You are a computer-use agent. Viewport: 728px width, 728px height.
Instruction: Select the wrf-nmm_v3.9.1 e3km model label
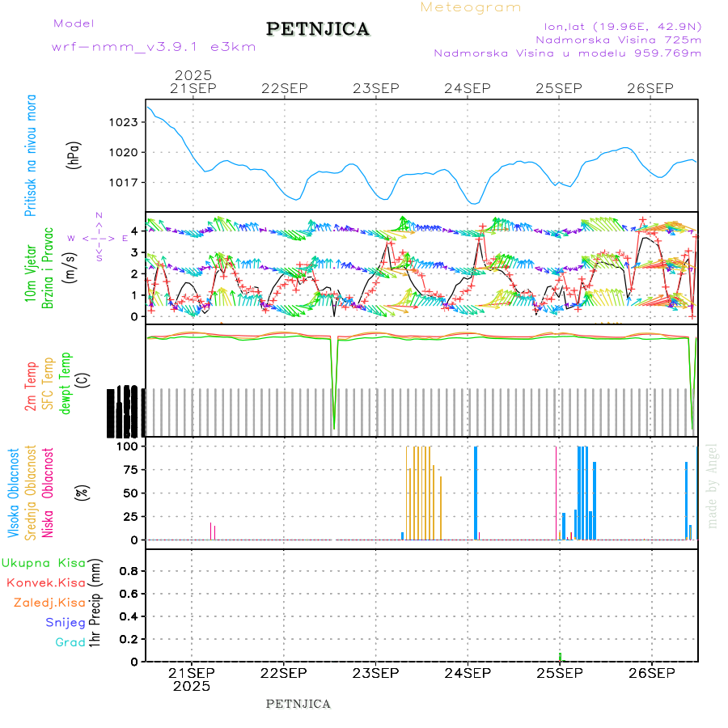pyautogui.click(x=154, y=47)
